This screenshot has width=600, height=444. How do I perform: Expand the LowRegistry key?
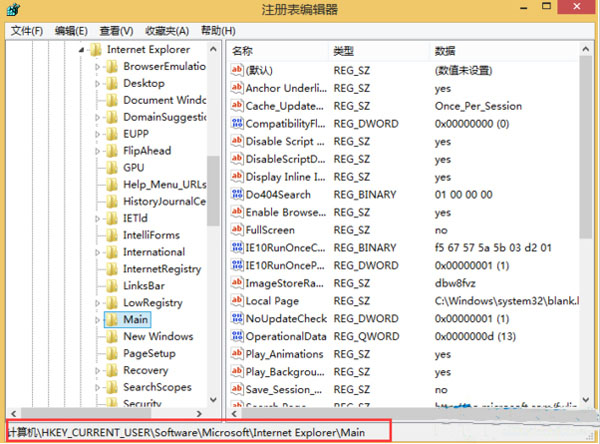pyautogui.click(x=98, y=303)
